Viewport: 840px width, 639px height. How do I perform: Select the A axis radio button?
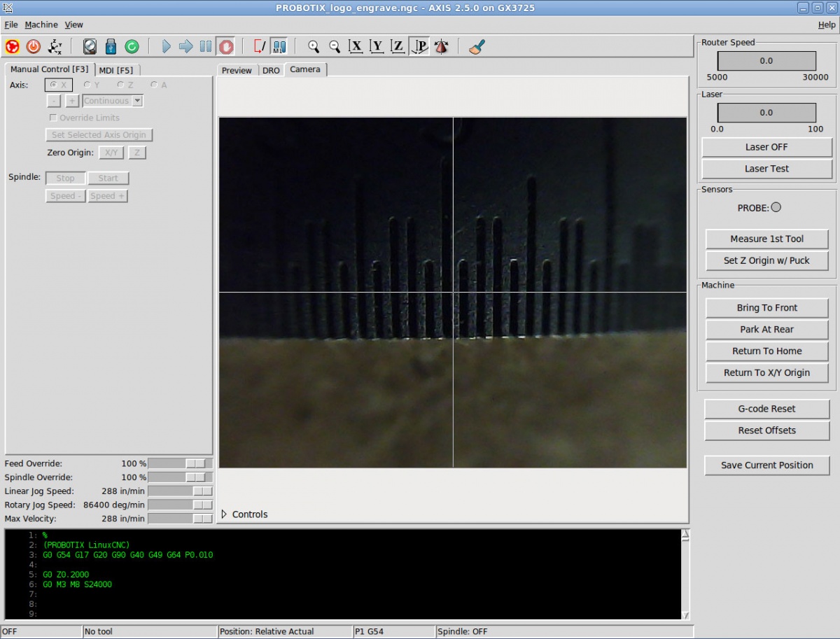[x=155, y=85]
